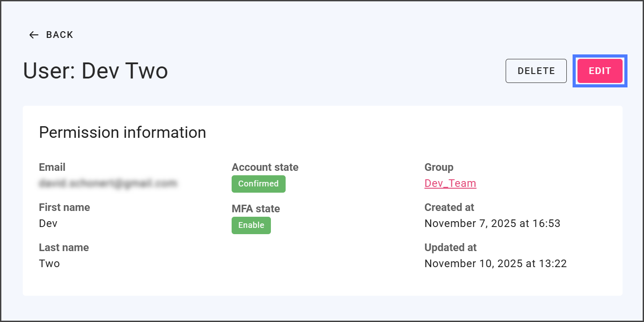Click the 'Dev' first name value
644x322 pixels.
click(48, 223)
